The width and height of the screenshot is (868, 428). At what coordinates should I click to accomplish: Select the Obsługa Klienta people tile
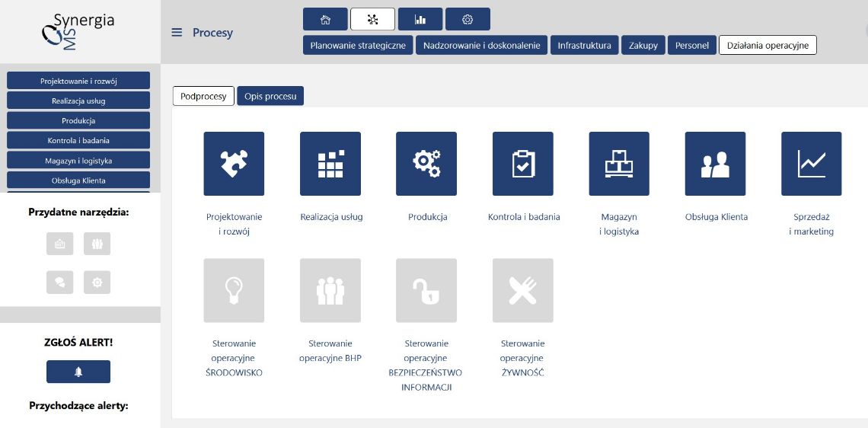(x=715, y=164)
